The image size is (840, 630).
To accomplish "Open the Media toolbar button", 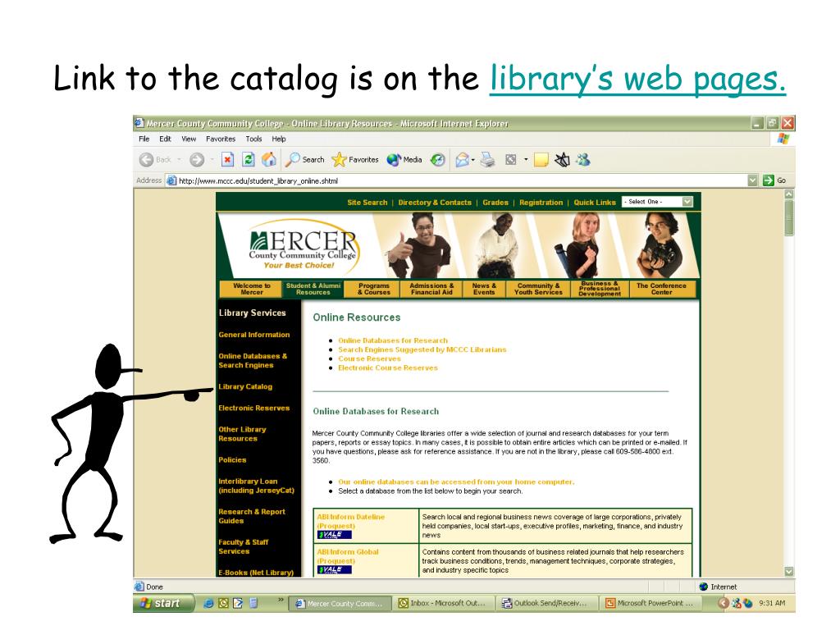I will (404, 160).
